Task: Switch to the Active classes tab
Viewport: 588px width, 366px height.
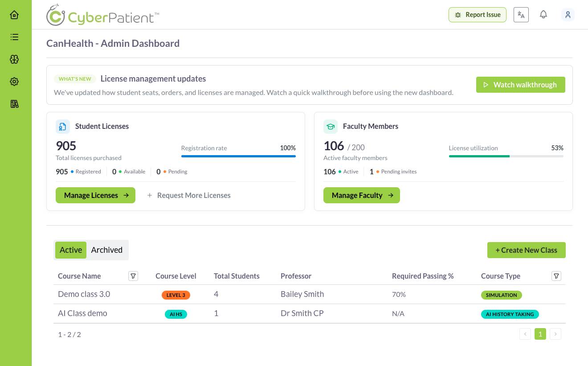Action: click(71, 250)
